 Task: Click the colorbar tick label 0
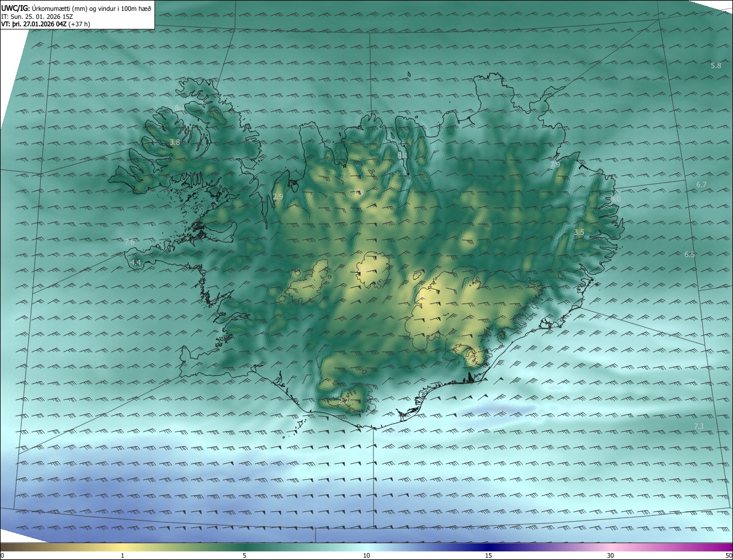point(2,555)
